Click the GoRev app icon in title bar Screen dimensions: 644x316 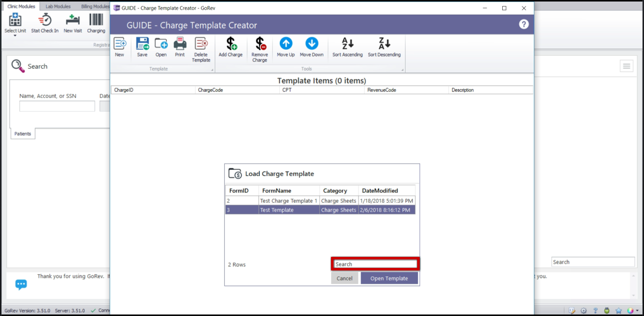pyautogui.click(x=117, y=8)
